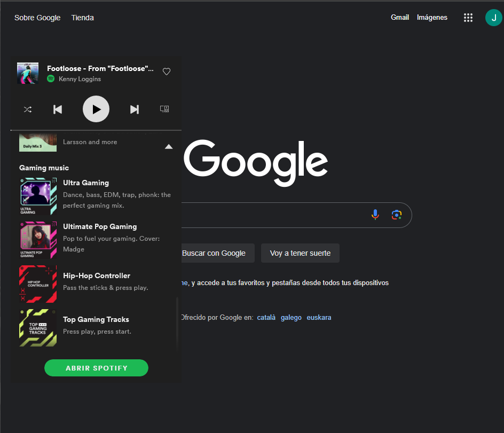The image size is (504, 433).
Task: Switch Google language to català
Action: pos(266,317)
